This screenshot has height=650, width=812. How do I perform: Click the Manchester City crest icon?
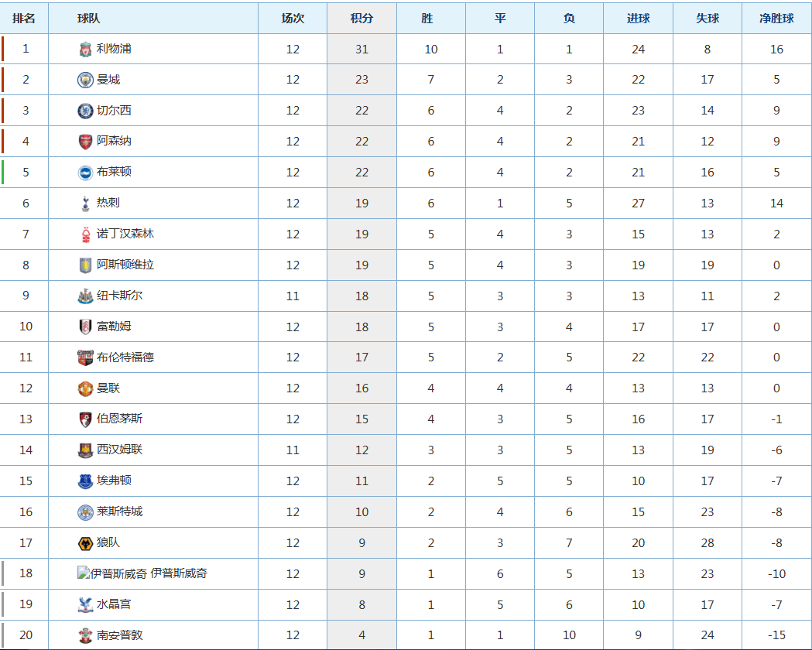[85, 80]
